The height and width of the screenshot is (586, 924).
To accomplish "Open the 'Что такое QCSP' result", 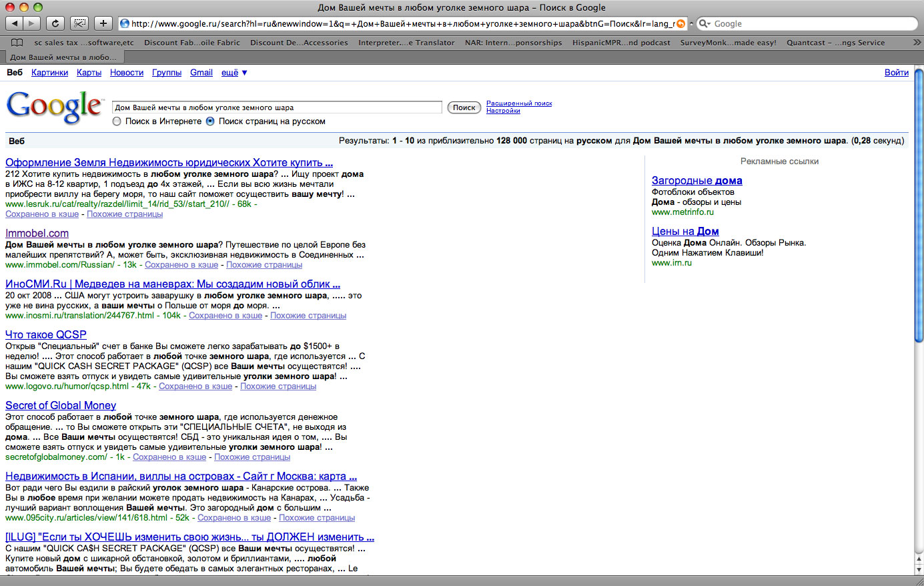I will click(46, 334).
